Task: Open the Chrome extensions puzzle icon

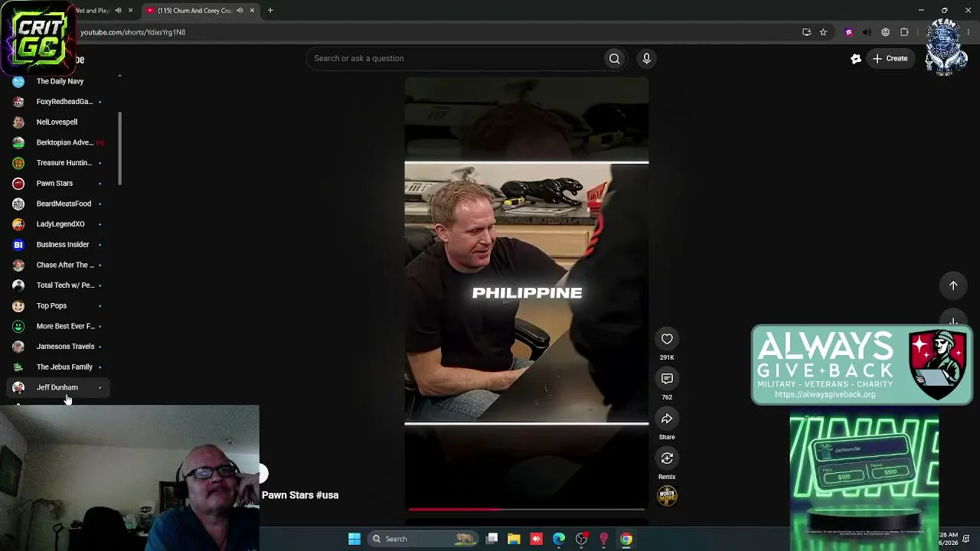Action: click(x=904, y=32)
